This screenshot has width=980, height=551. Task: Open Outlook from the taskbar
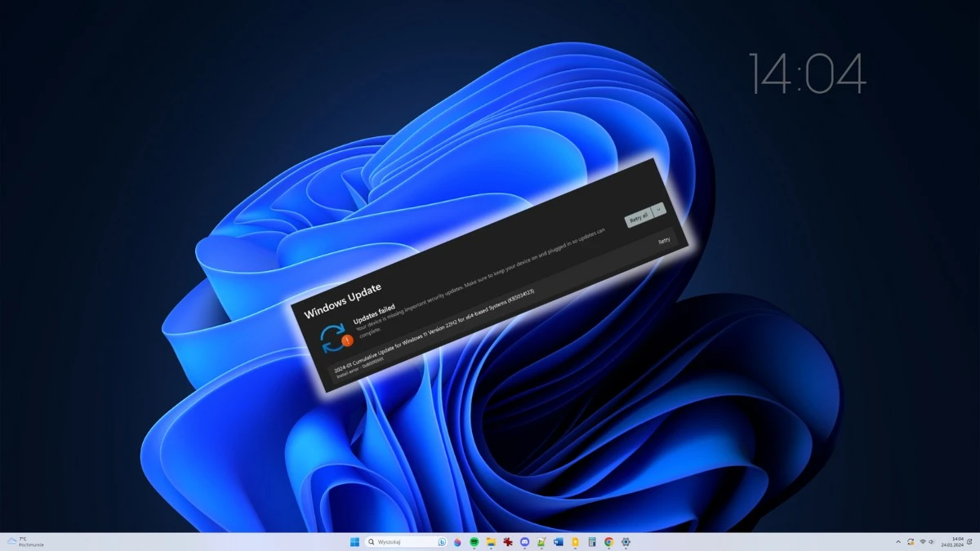tap(557, 541)
